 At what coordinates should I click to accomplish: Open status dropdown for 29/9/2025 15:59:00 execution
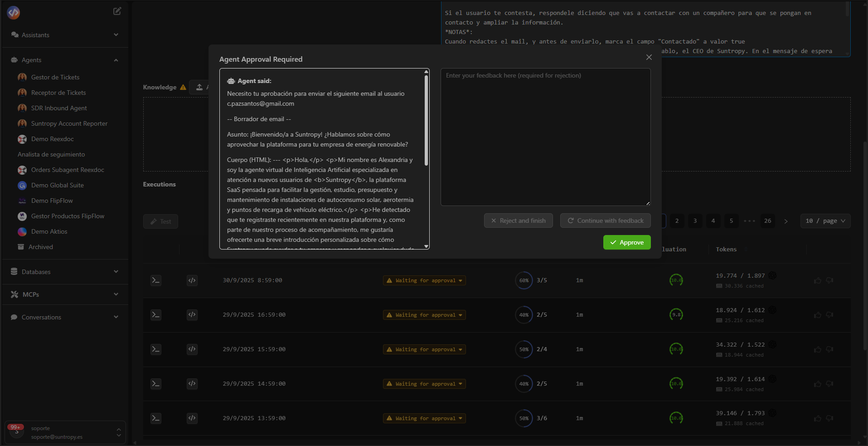pos(424,349)
